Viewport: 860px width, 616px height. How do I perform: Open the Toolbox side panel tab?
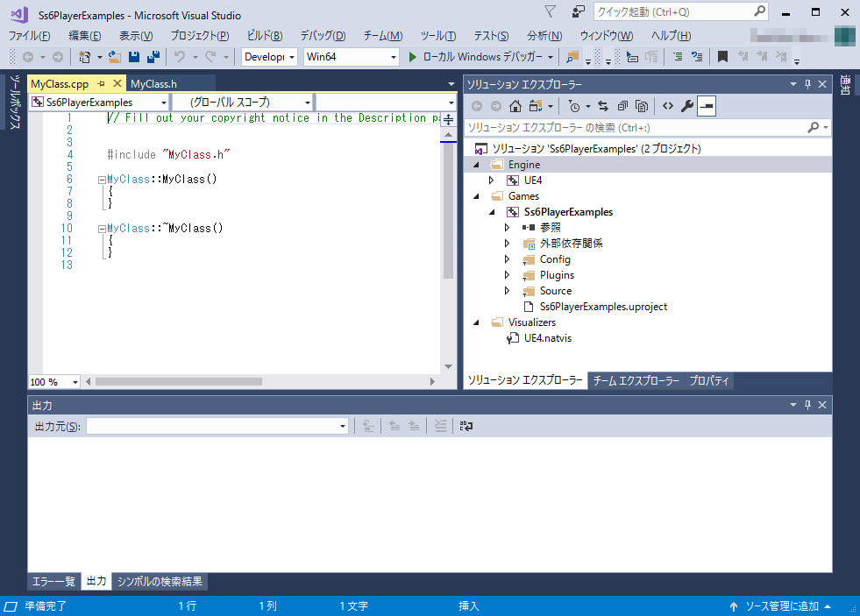coord(15,103)
